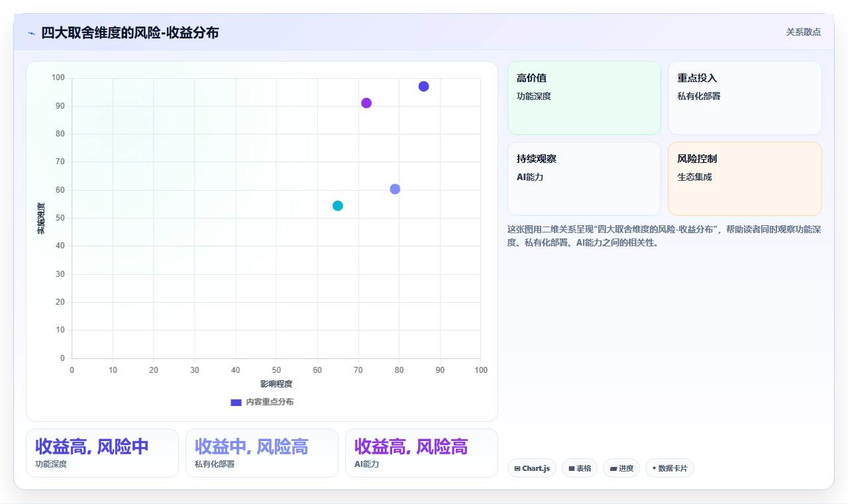Open the 重点投入 私有化部署 card
Screen dimensions: 848x504
coord(745,98)
